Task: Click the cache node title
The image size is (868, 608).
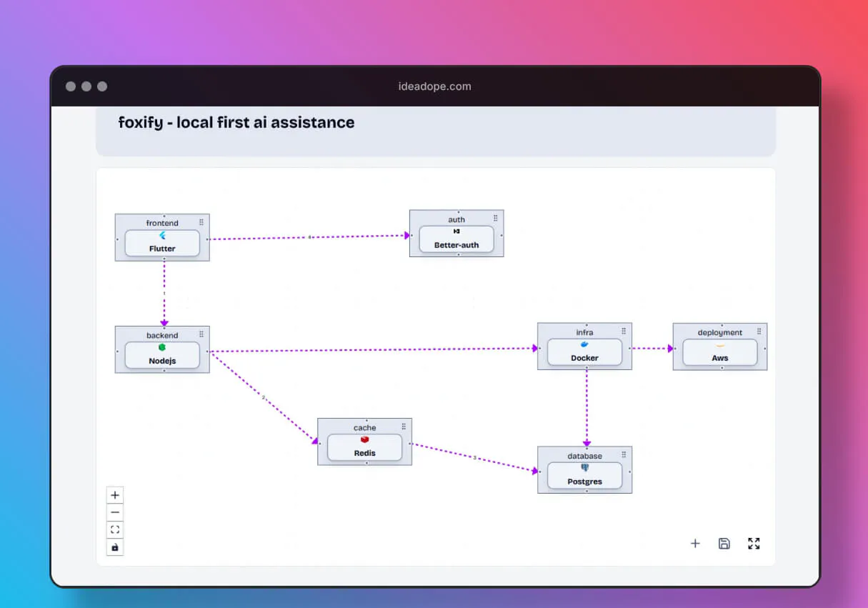Action: (x=364, y=427)
